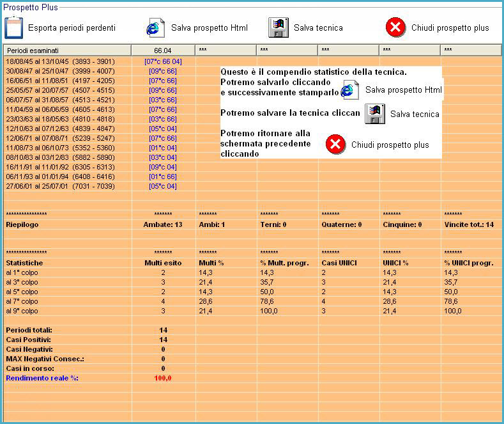Click the floppy disk icon in top toolbar
The height and width of the screenshot is (424, 504).
pos(279,27)
